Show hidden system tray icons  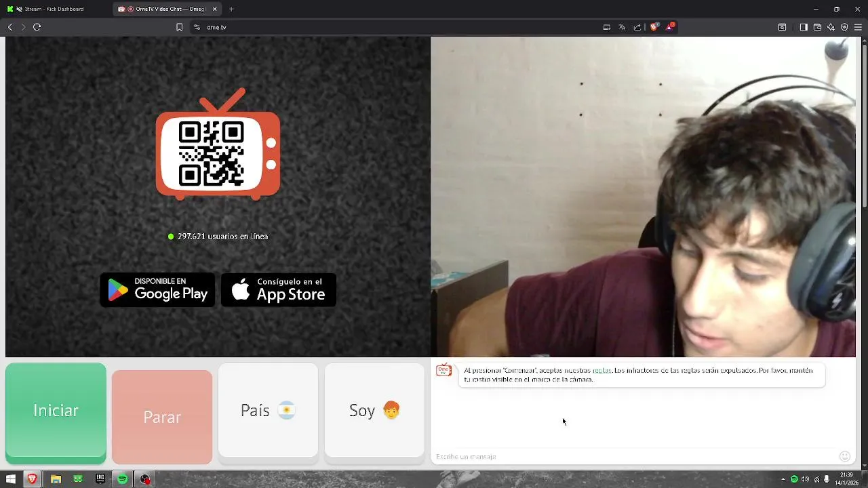coord(783,479)
